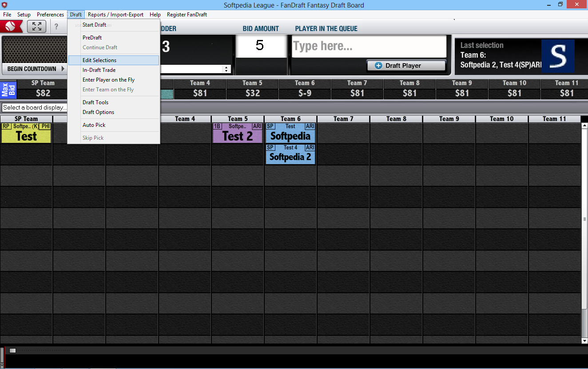Click the Team 7 draft board column header
The image size is (588, 369).
tap(343, 119)
